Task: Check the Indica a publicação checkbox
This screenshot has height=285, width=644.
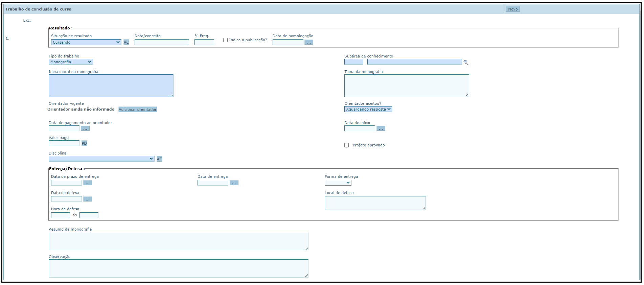Action: [x=225, y=40]
